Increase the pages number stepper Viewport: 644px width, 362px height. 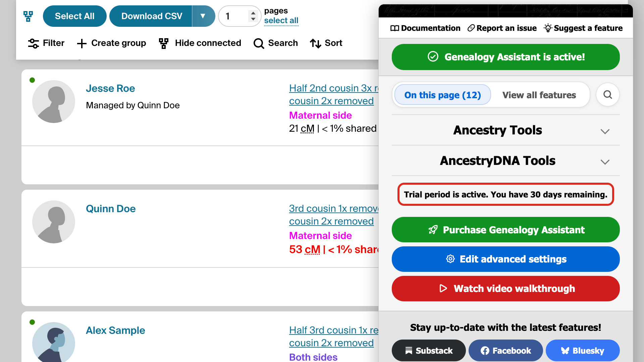[x=253, y=13]
